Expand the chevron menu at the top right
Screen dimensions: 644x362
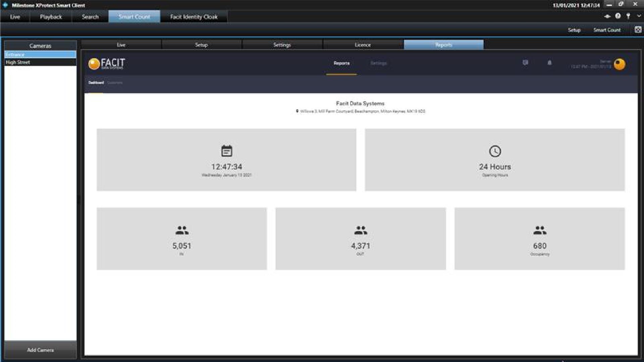(639, 16)
